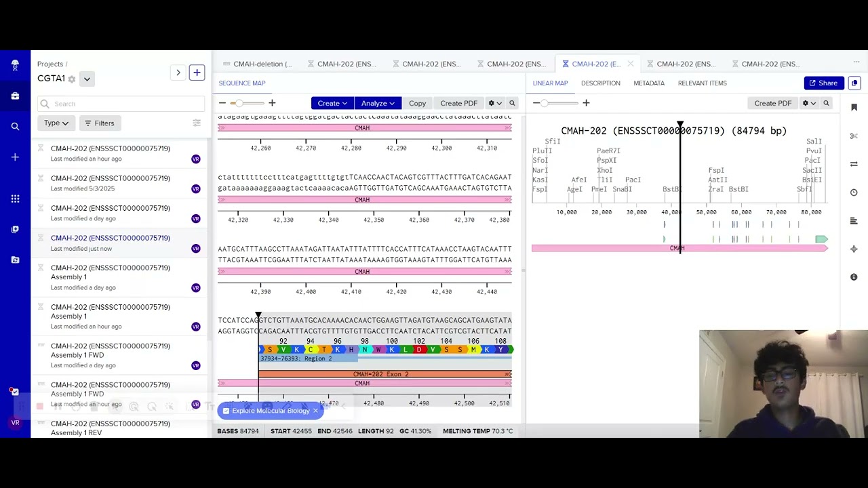This screenshot has width=868, height=488.
Task: Open the folder with sync arrows icon in sidebar
Action: [15, 260]
